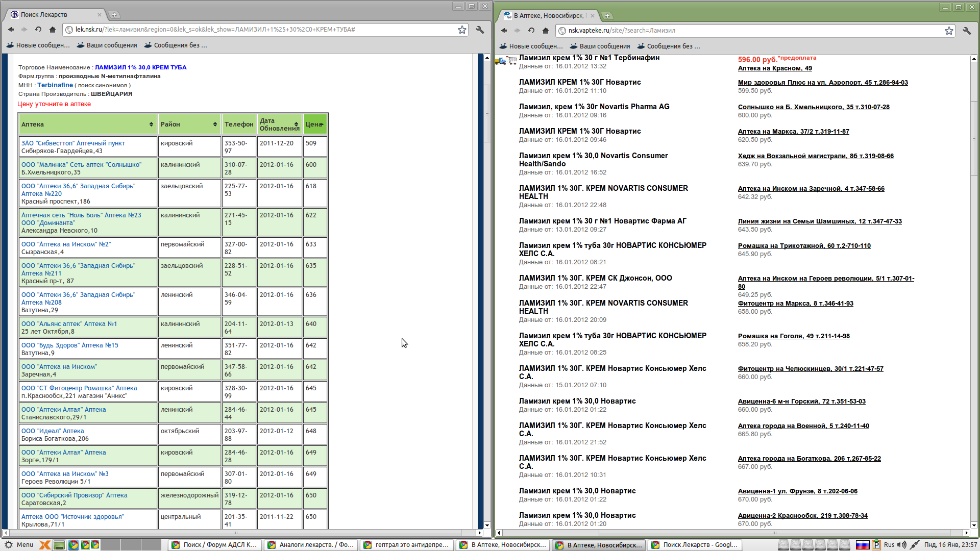Go back in lek.nsk.ru browser window
This screenshot has height=551, width=980.
tap(11, 30)
